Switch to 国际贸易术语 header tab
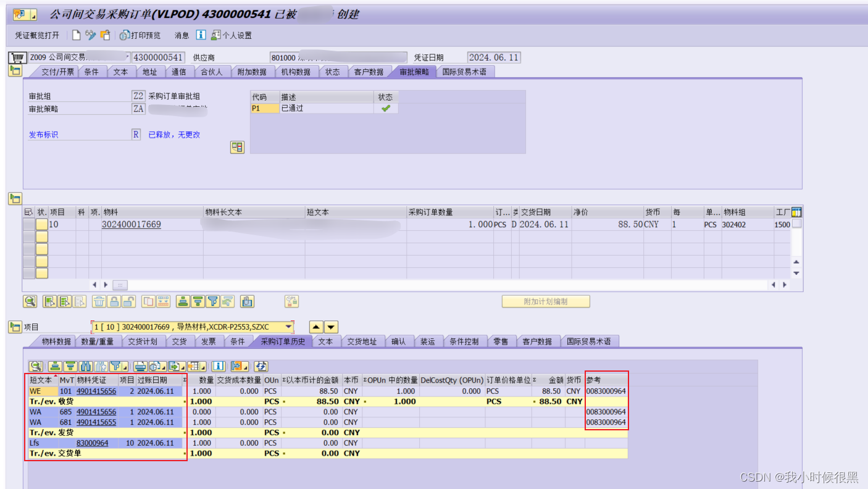This screenshot has height=489, width=868. pyautogui.click(x=464, y=72)
